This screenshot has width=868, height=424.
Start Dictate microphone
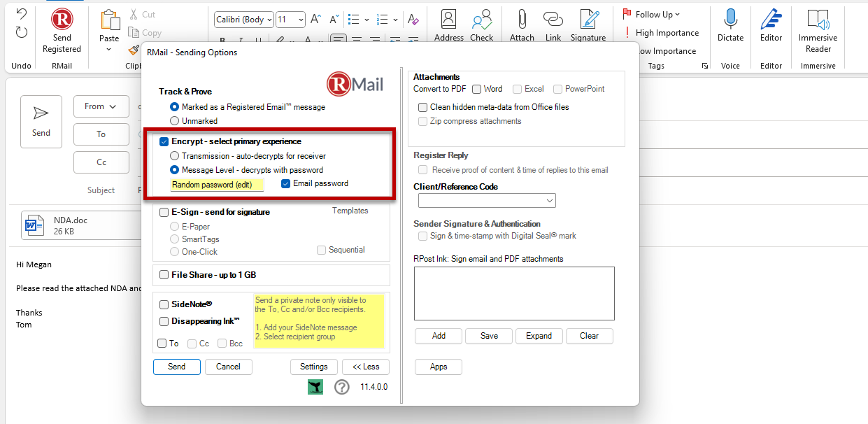pos(730,19)
